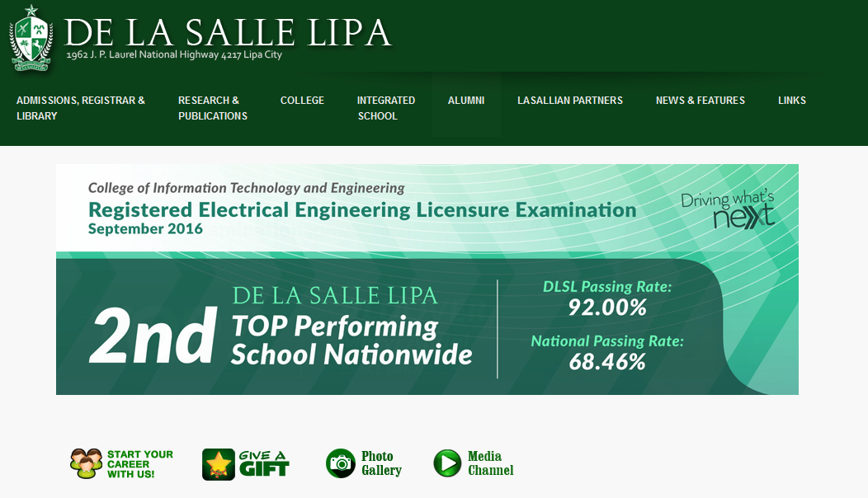This screenshot has height=498, width=868.
Task: Visit the Media Channel text link
Action: tap(490, 463)
